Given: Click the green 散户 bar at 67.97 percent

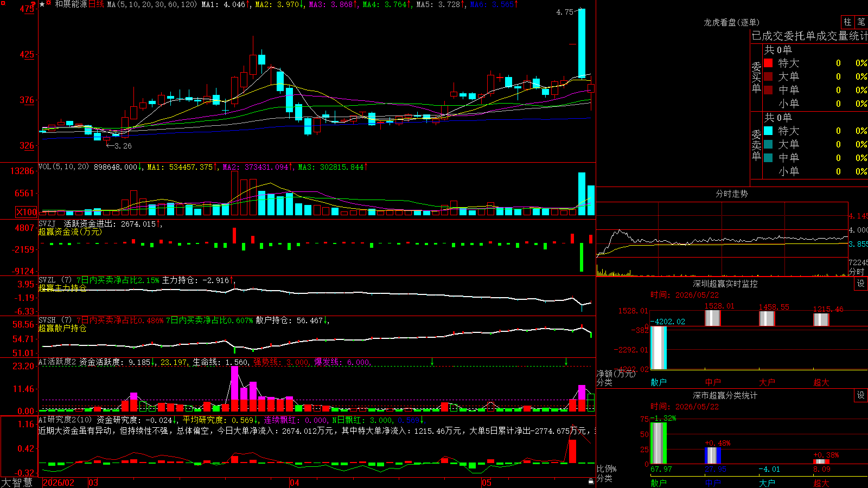Looking at the screenshot, I should click(658, 443).
